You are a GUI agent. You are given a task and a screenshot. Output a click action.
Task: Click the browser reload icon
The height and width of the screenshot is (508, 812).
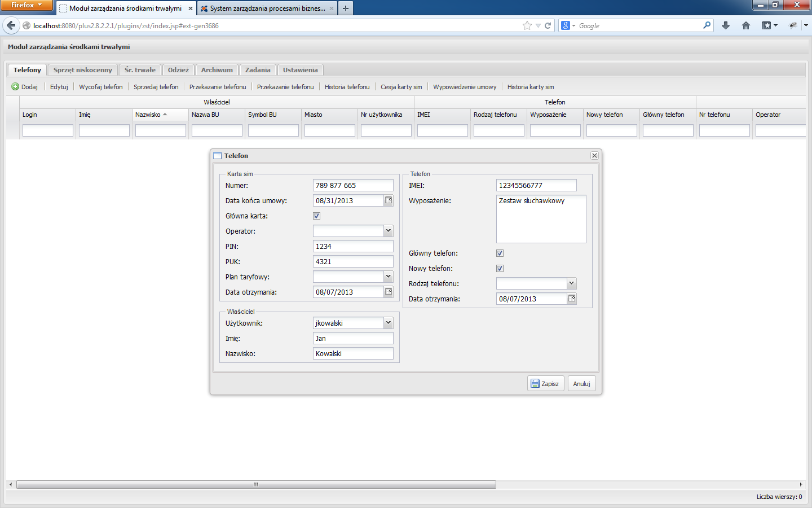click(x=548, y=25)
